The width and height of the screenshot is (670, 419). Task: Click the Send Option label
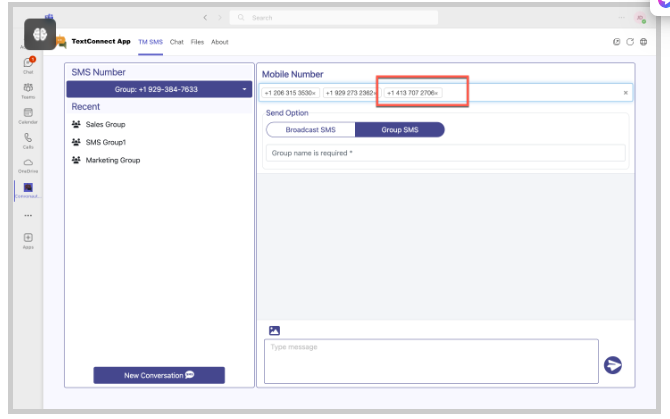[x=287, y=113]
